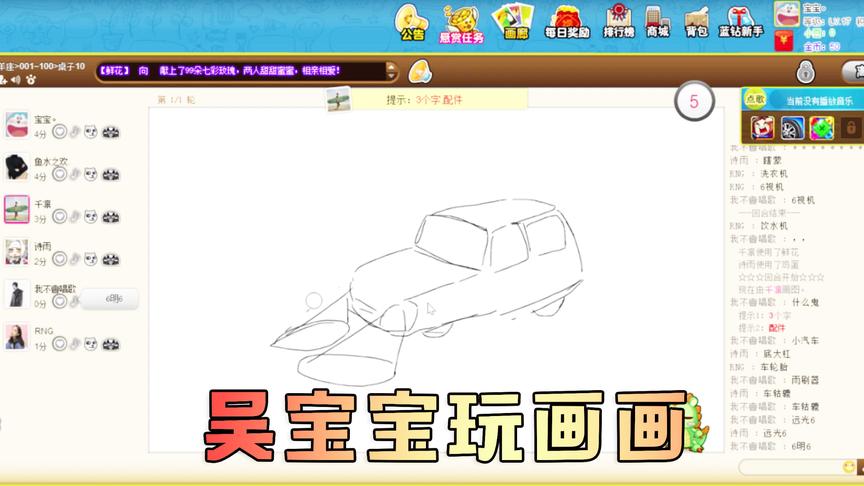
Task: Click the add-friend icon at the left edge
Action: [3, 80]
